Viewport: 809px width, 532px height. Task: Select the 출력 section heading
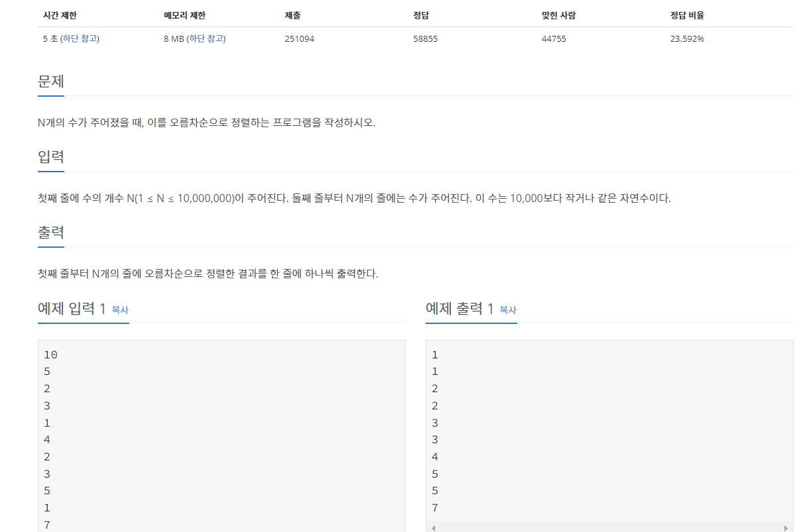point(50,233)
